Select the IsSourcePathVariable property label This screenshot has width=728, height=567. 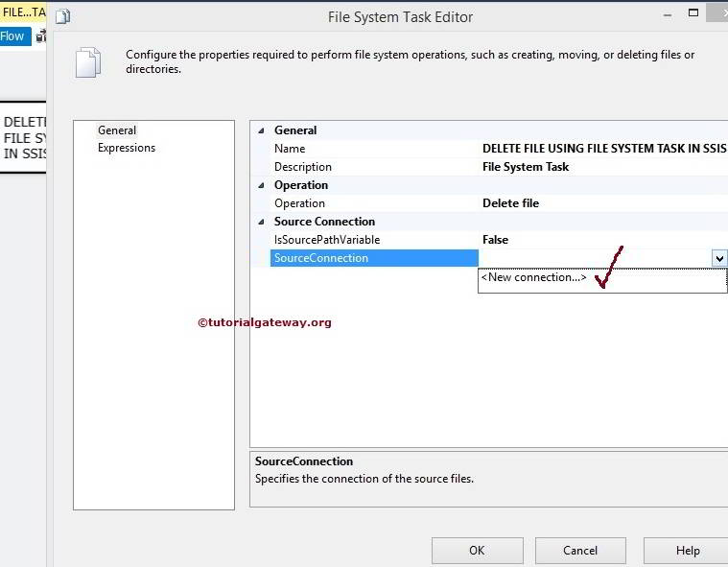pyautogui.click(x=327, y=240)
